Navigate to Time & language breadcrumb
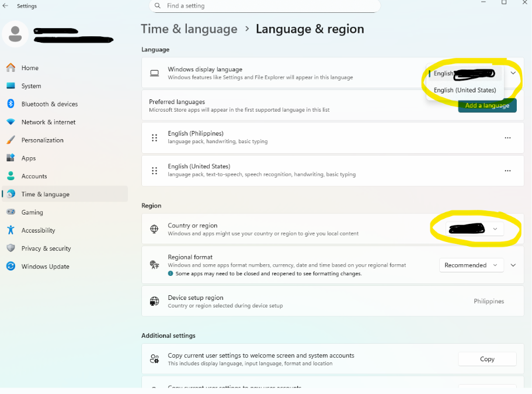Viewport: 532px width, 394px height. (x=189, y=29)
